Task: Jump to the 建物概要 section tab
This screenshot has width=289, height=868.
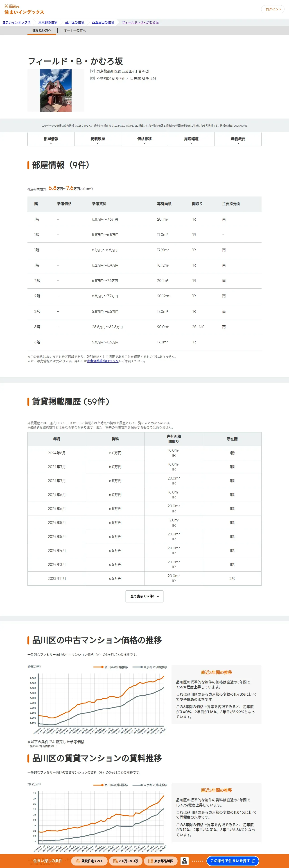Action: pos(238,139)
